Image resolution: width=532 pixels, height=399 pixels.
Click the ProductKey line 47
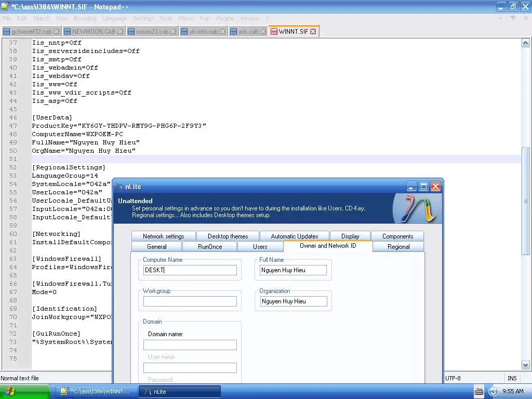tap(119, 126)
